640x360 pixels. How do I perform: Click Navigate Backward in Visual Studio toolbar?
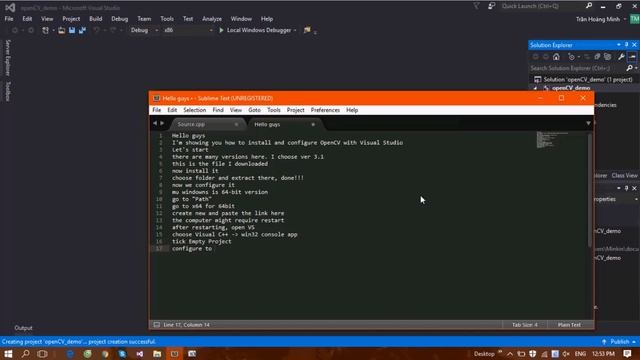(x=15, y=30)
